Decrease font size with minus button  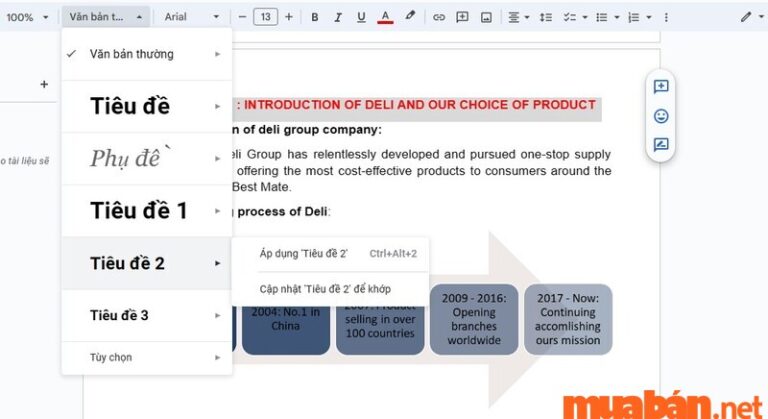tap(242, 17)
